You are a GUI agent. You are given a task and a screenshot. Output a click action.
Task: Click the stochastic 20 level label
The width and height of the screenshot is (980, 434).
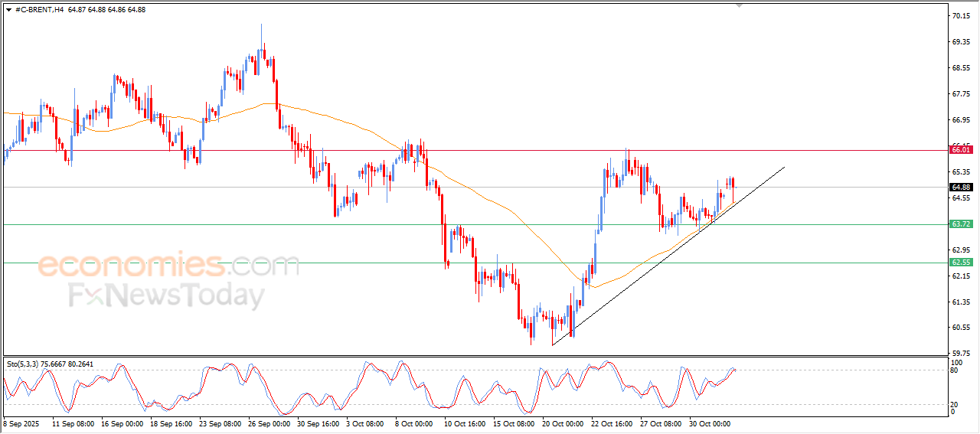(953, 404)
